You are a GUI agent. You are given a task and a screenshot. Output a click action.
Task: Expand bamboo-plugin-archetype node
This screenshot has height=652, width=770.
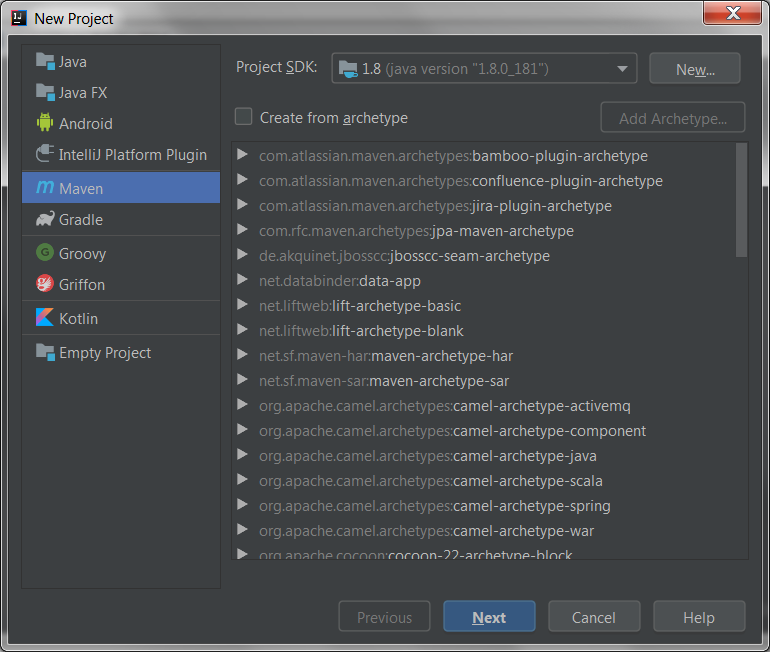(x=242, y=155)
